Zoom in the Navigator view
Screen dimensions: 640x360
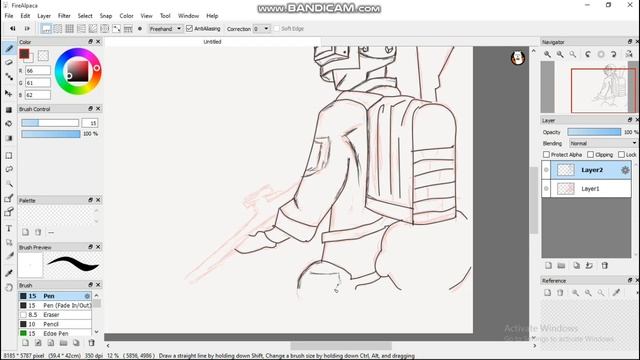click(x=547, y=54)
